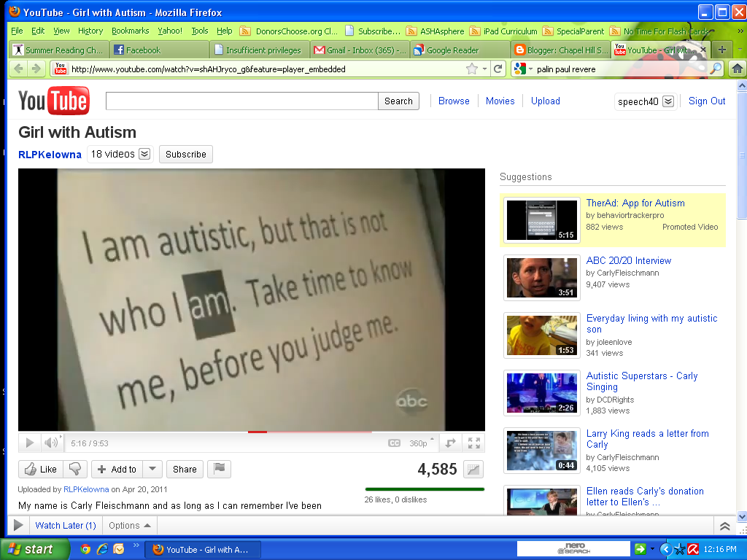Bookmark page with the star icon
This screenshot has height=560, width=747.
[x=472, y=69]
